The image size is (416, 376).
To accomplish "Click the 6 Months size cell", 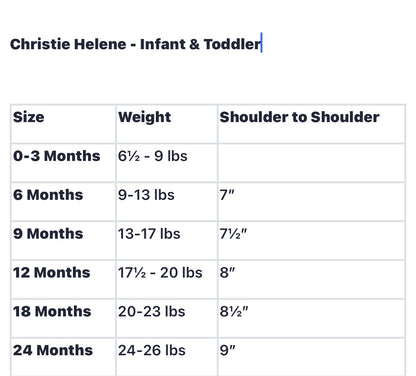I will 63,202.
